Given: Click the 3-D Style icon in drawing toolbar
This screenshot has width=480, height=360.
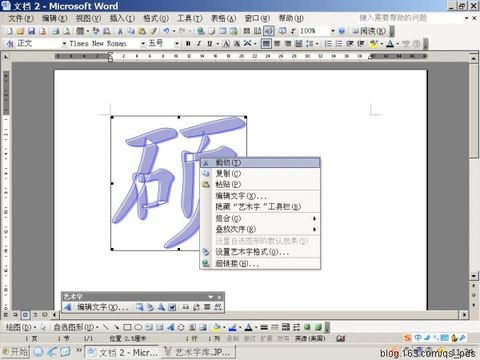Looking at the screenshot, I should click(x=318, y=327).
